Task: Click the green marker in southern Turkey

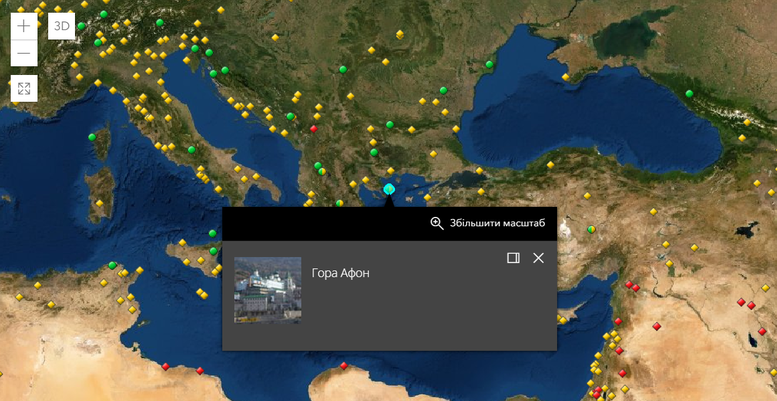Action: point(591,229)
